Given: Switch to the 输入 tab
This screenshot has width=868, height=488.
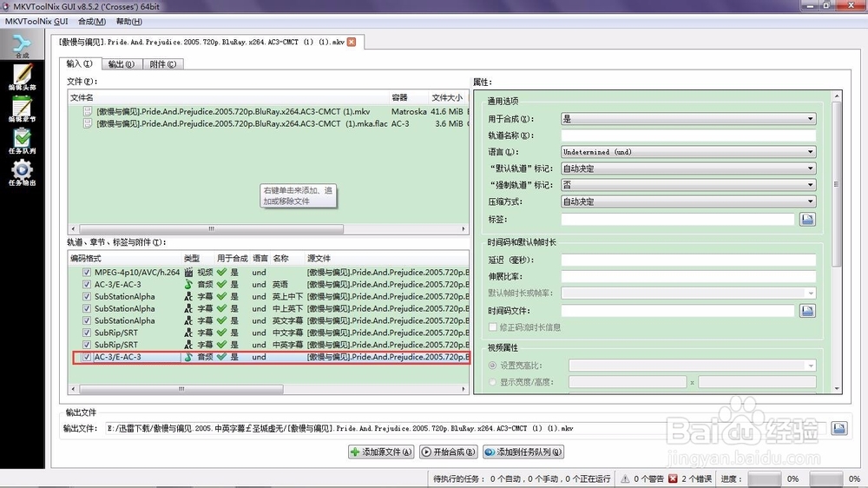Looking at the screenshot, I should click(x=80, y=63).
